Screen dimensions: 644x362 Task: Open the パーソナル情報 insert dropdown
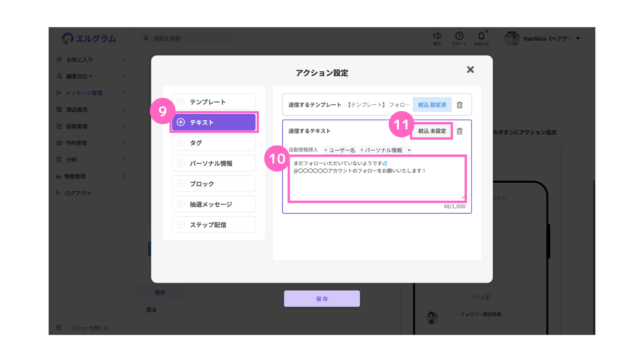[x=385, y=150]
